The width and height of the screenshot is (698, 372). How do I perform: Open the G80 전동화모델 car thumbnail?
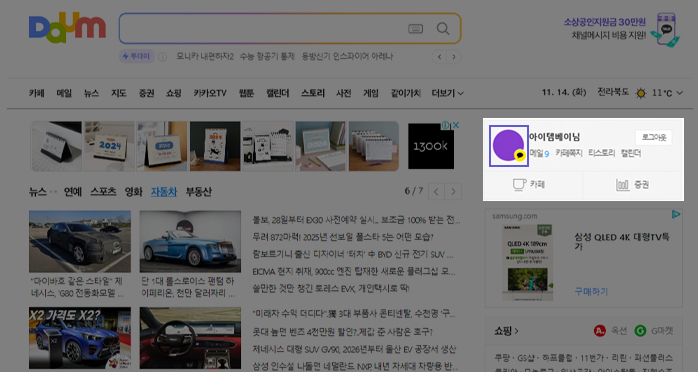point(80,242)
